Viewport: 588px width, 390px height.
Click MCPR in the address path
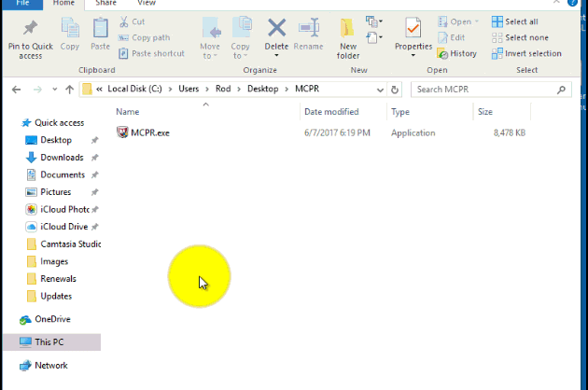coord(307,89)
